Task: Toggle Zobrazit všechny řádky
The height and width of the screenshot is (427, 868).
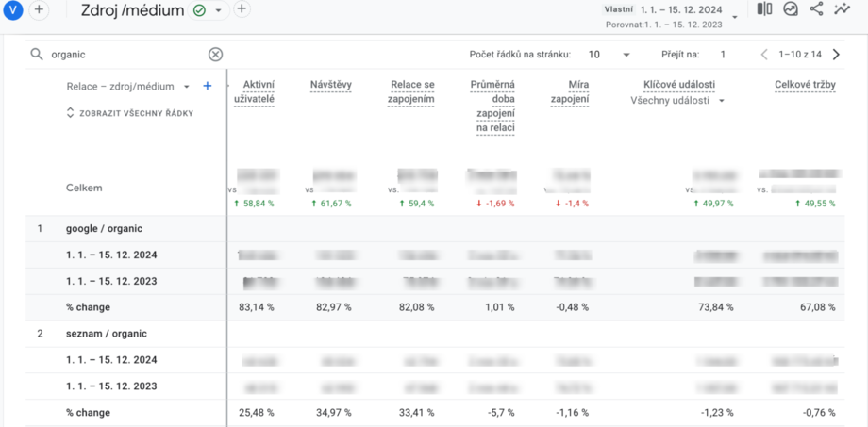Action: 129,113
